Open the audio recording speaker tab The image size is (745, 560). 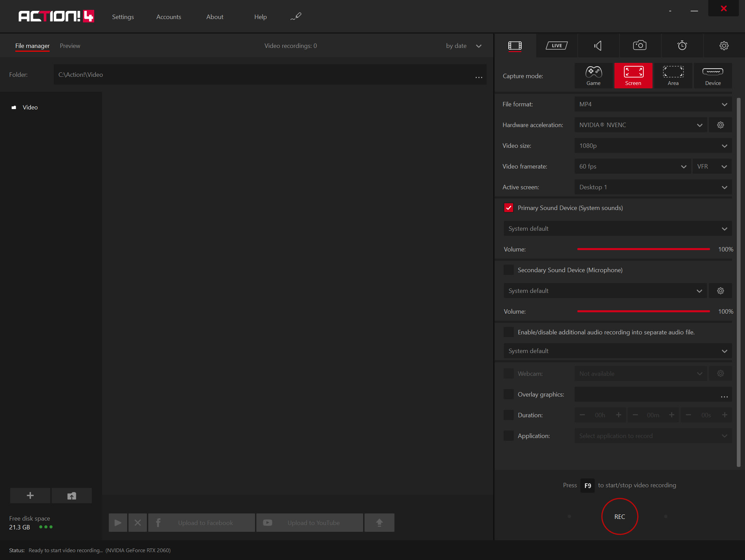pos(598,46)
